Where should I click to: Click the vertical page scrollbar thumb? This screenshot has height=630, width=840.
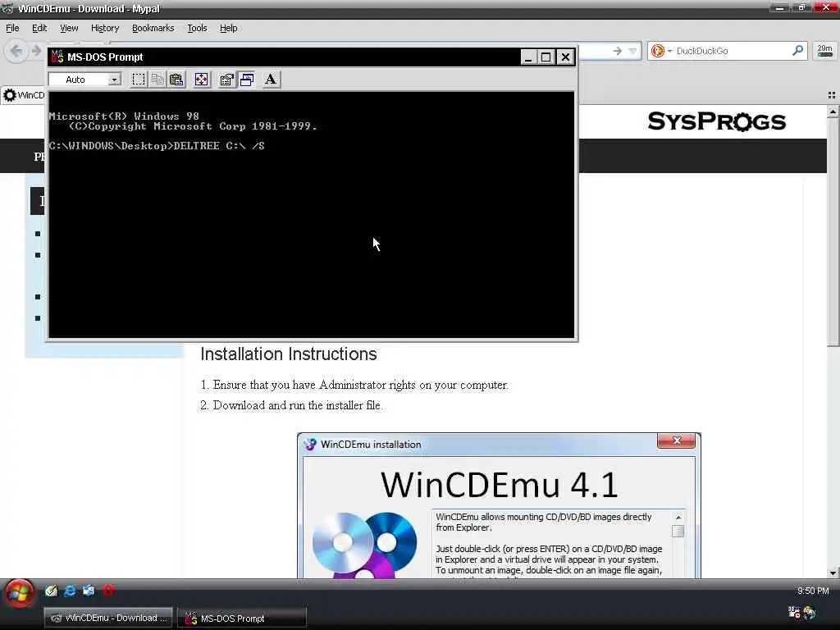(x=833, y=232)
